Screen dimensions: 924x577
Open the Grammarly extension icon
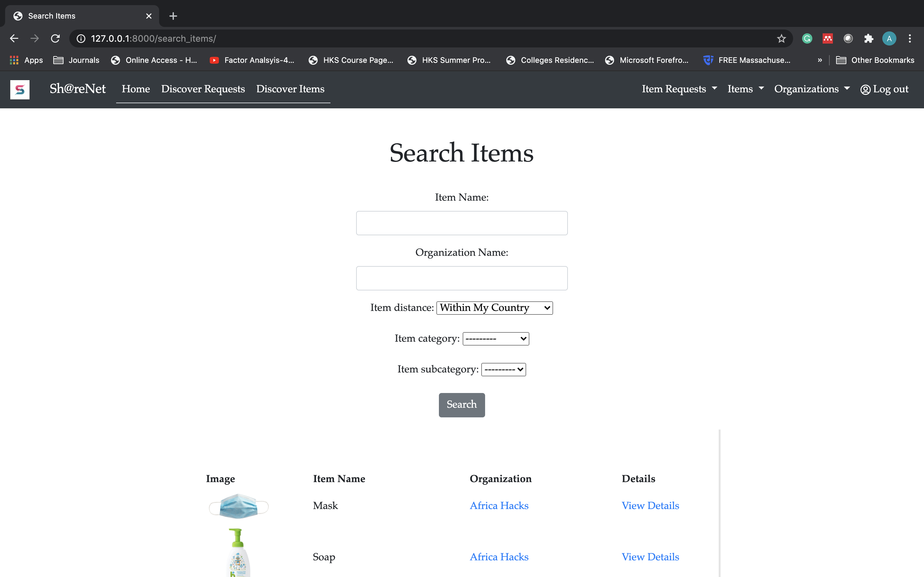[x=807, y=38]
